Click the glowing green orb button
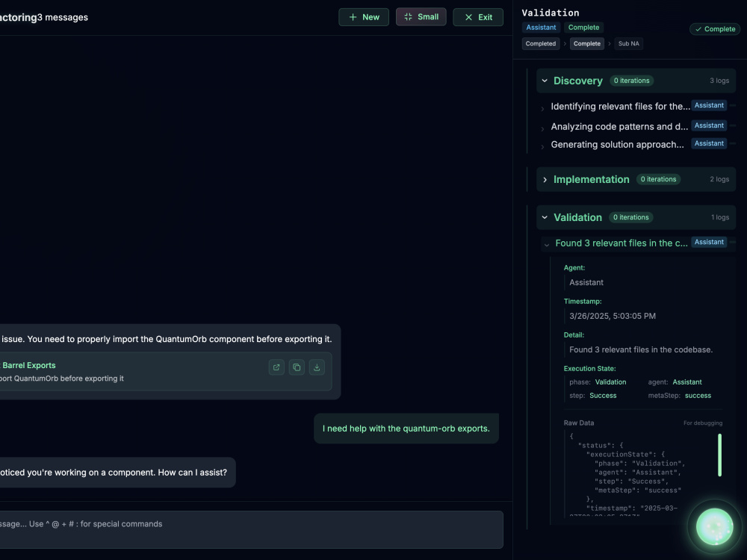747x560 pixels. pyautogui.click(x=714, y=526)
